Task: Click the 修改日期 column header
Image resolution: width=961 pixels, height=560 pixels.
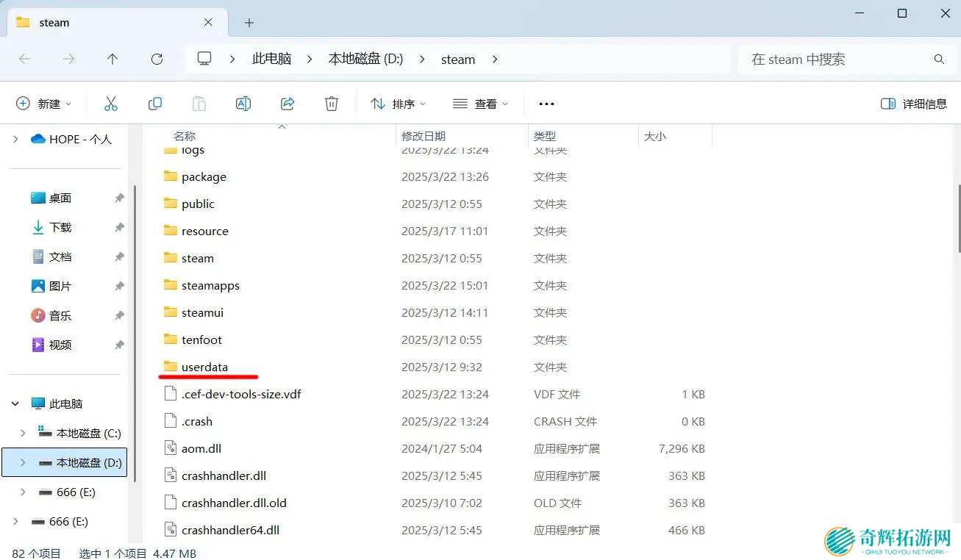Action: [424, 136]
